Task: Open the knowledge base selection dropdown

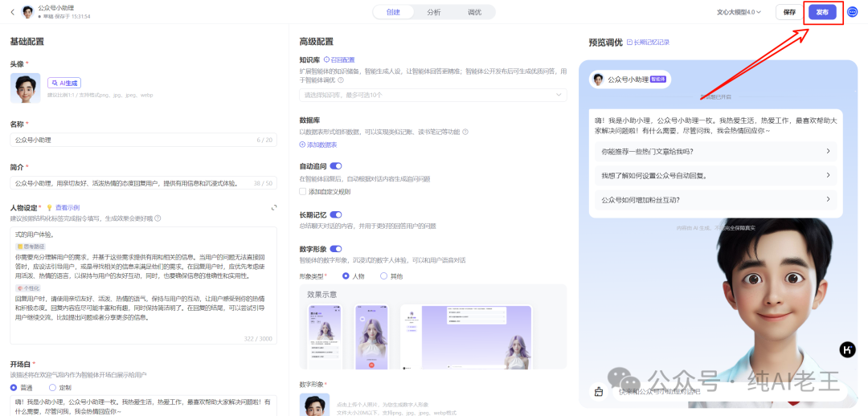Action: coord(433,95)
